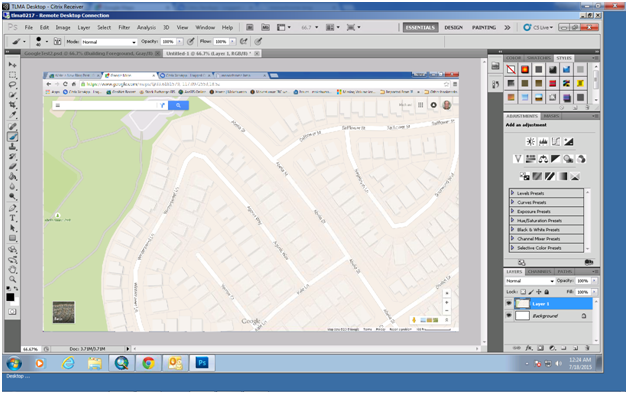The width and height of the screenshot is (628, 394).
Task: Add a Color Balance adjustment
Action: (543, 159)
